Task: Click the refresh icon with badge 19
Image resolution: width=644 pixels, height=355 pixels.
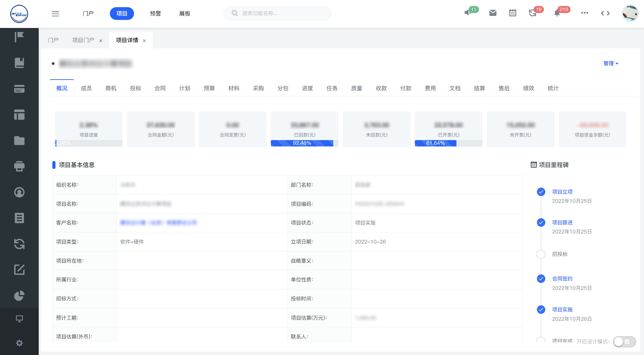Action: tap(533, 13)
